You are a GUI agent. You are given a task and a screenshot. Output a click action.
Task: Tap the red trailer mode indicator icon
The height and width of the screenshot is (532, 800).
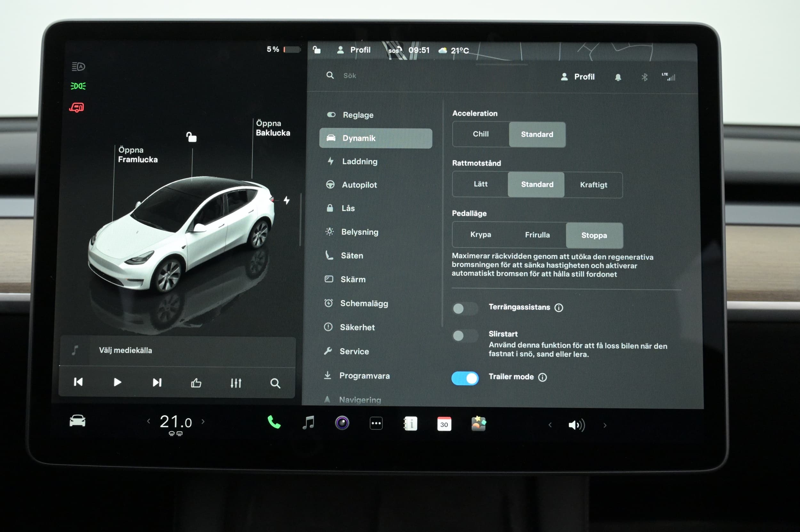[x=77, y=107]
